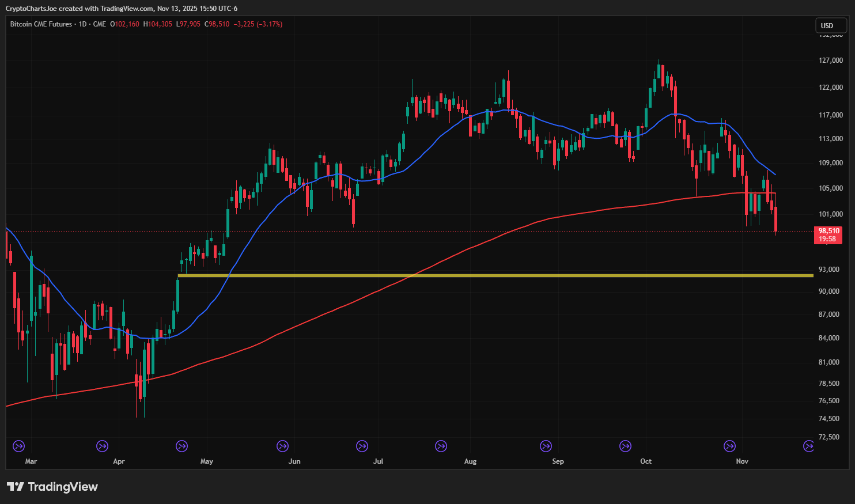Open the purple event icon before Aug
855x504 pixels.
click(x=441, y=446)
